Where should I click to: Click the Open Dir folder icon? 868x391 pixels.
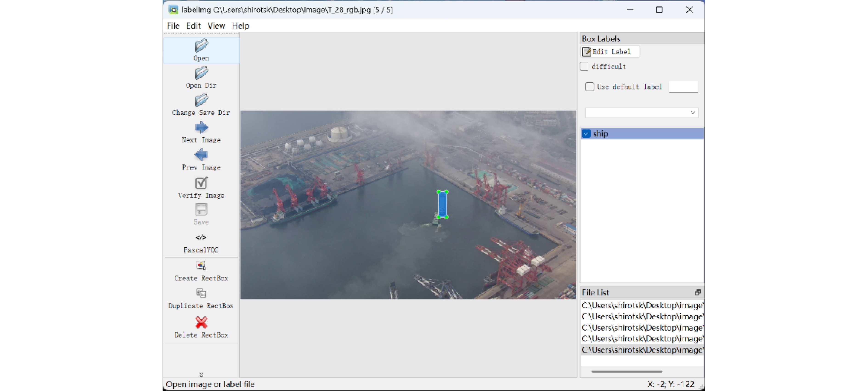[201, 73]
